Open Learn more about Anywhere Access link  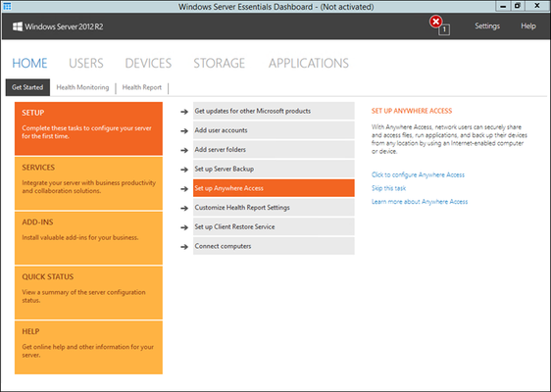[x=420, y=202]
